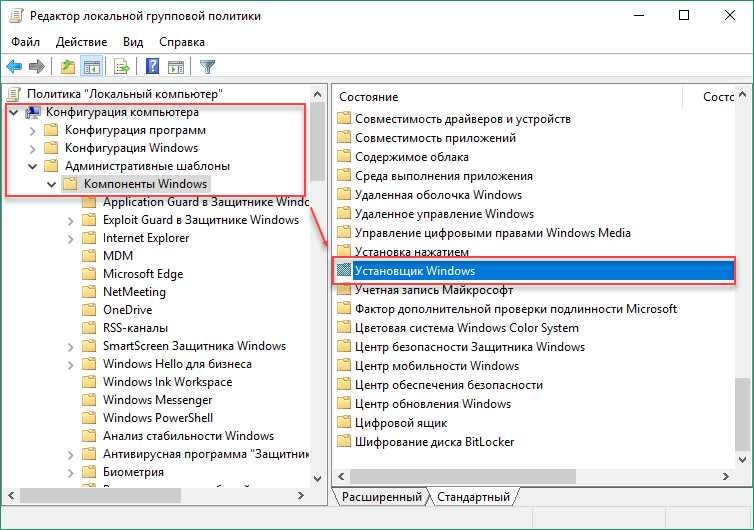Toggle the Show/Hide action pane icon
The height and width of the screenshot is (530, 754).
(x=176, y=66)
